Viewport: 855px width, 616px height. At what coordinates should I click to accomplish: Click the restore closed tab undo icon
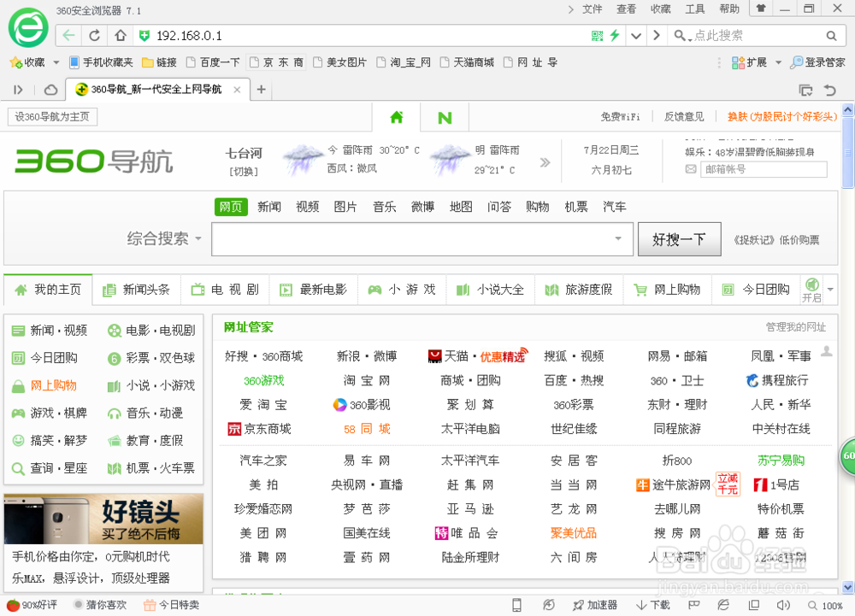pos(830,90)
